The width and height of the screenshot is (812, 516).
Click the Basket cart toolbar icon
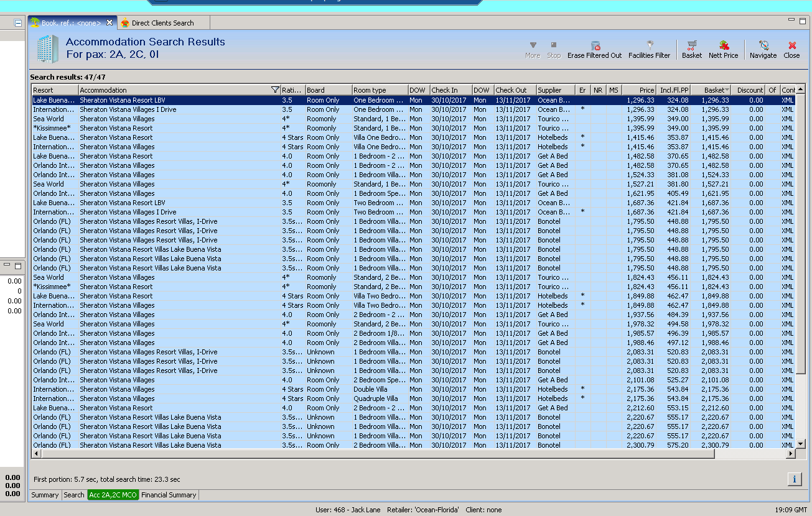click(691, 50)
